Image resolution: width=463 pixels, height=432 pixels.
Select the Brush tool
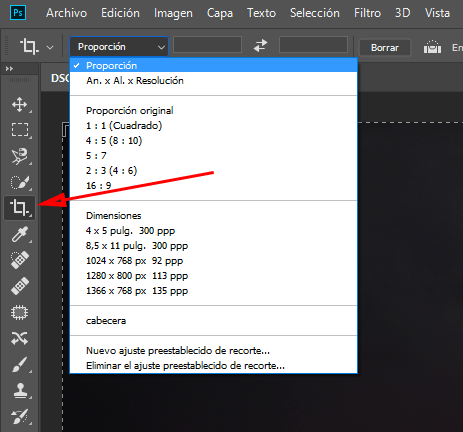[19, 365]
